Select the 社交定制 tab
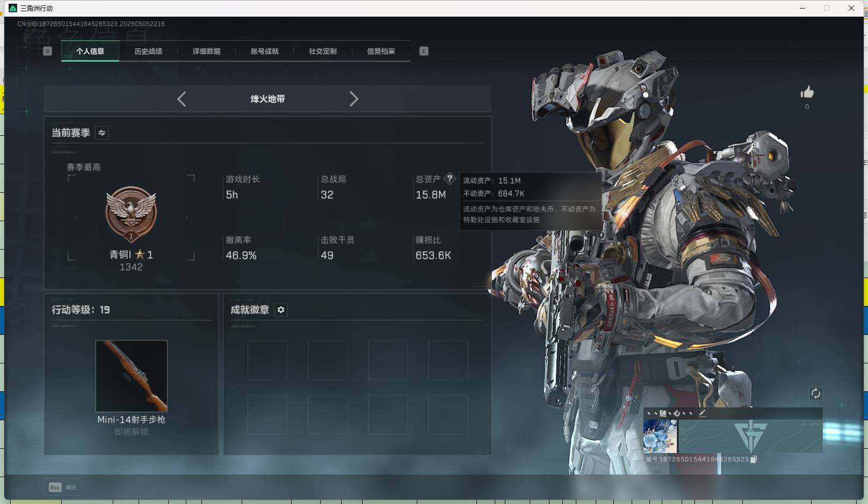This screenshot has width=868, height=504. (322, 51)
